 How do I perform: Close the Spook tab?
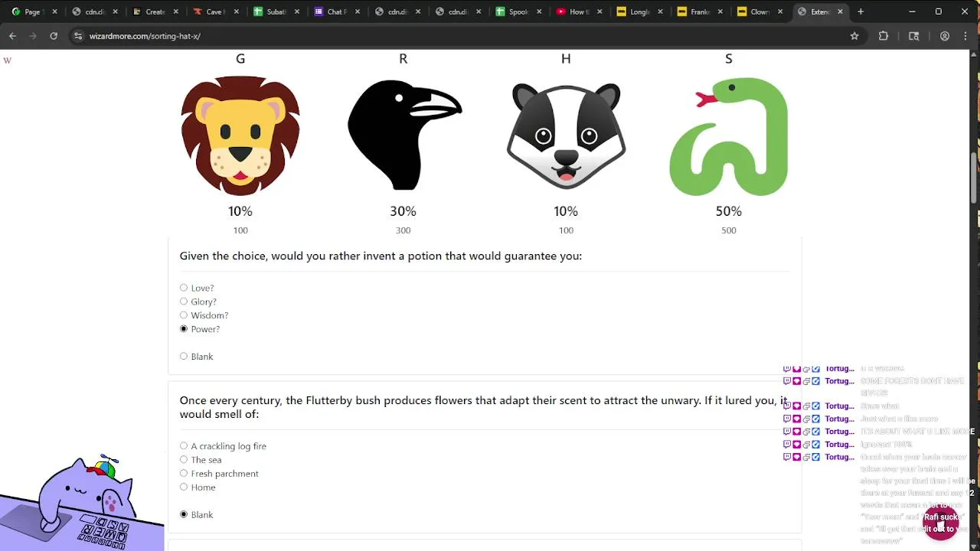539,11
